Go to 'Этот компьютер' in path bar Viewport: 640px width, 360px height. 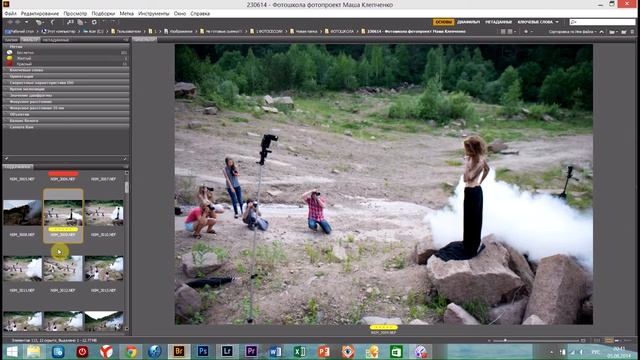tap(59, 31)
